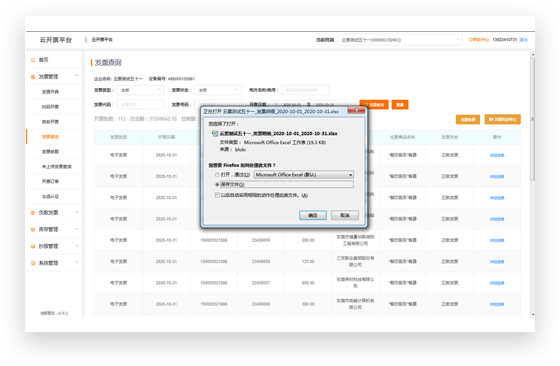The height and width of the screenshot is (366, 560).
Task: Select the 打开,通过 radio option
Action: coord(217,175)
